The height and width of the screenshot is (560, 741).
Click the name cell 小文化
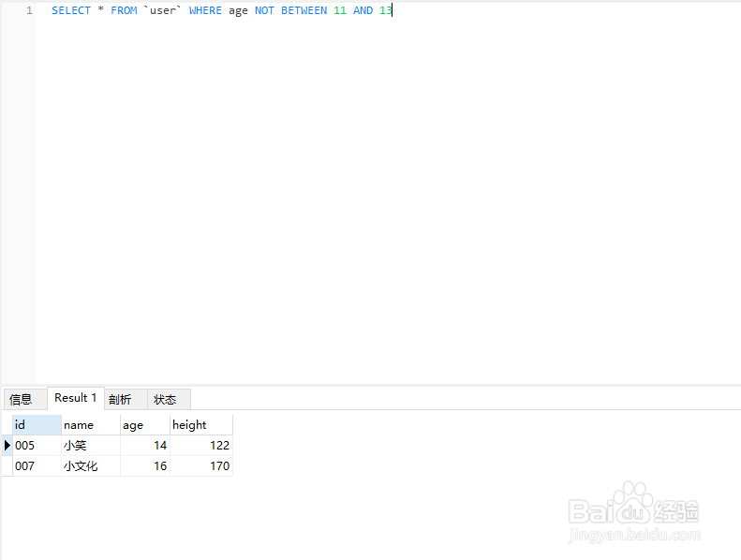coord(90,466)
